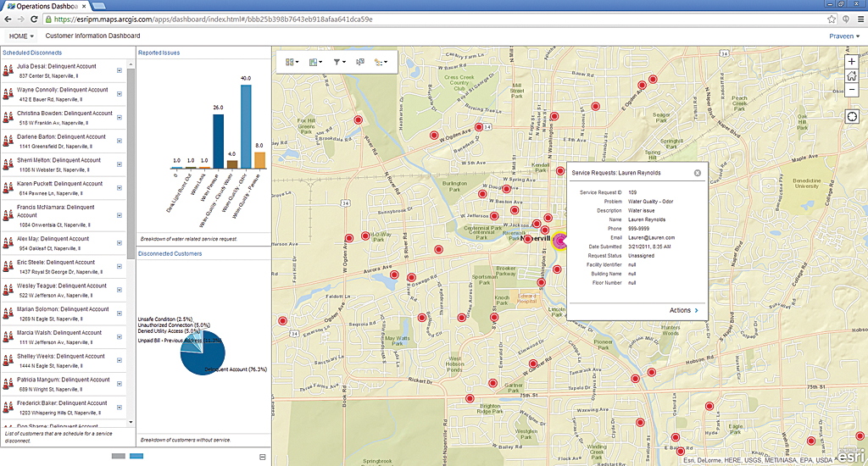Click the list scrollbar down arrow
868x466 pixels.
click(131, 422)
